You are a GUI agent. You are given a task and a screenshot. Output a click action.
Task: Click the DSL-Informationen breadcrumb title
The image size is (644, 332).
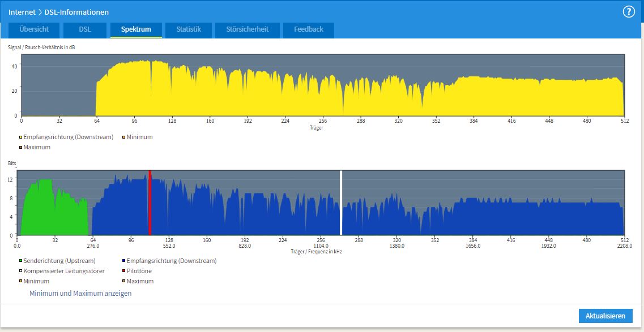[x=76, y=12]
